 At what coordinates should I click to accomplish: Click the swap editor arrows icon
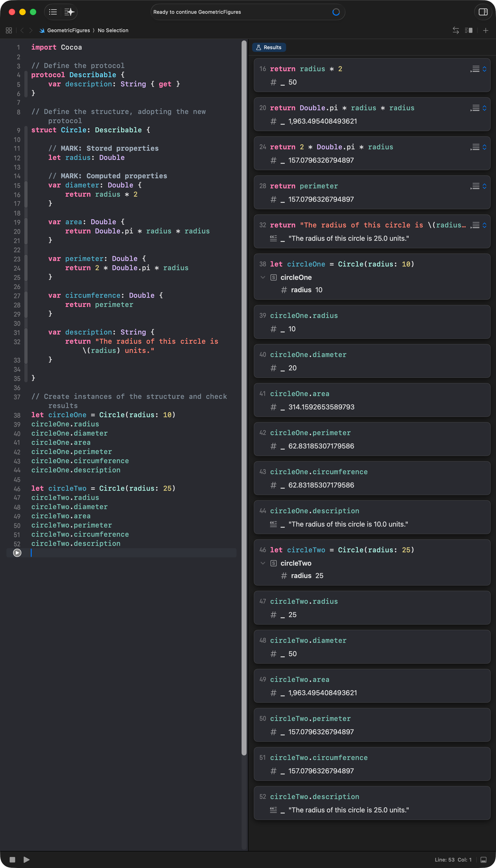(x=455, y=30)
